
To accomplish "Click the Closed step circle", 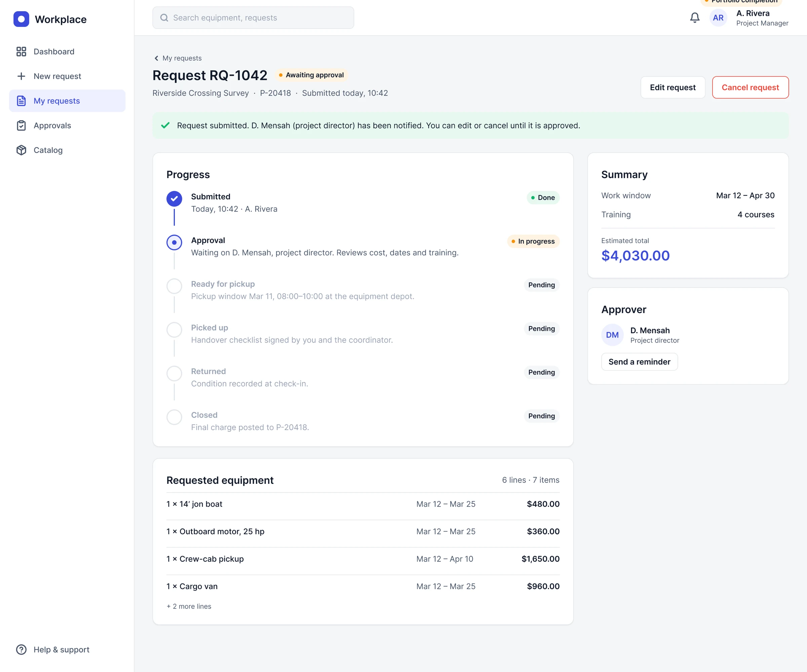I will pos(174,417).
